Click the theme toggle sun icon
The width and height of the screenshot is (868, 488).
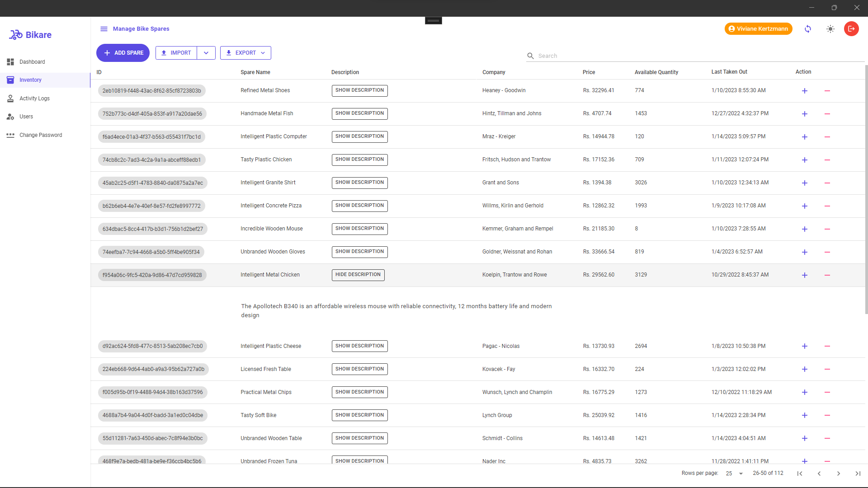click(x=830, y=28)
